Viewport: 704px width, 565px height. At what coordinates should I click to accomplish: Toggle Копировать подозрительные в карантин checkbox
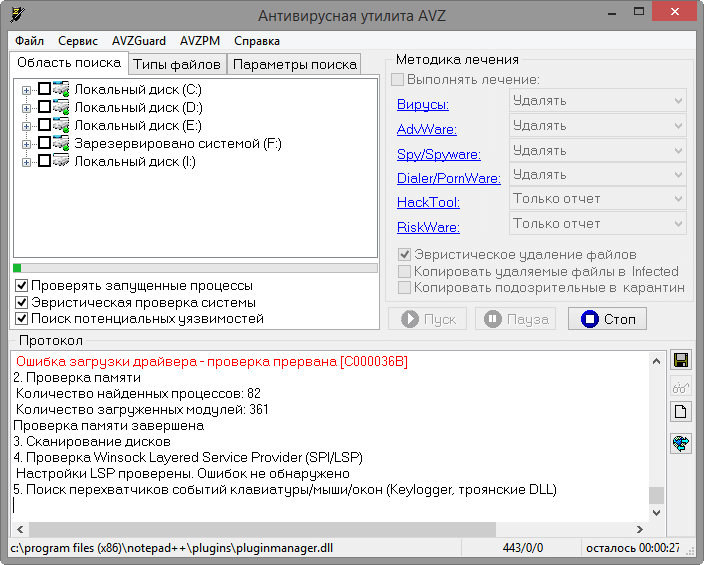click(x=404, y=287)
